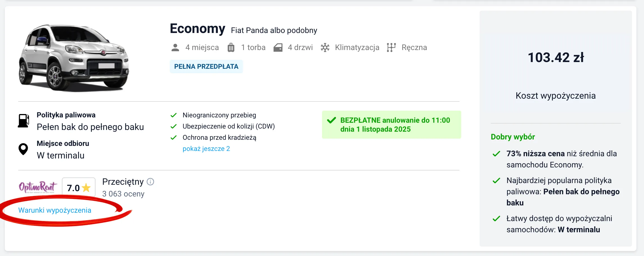Click the checkmark beside Ubezpieczenie od kolizji (CDW)
The height and width of the screenshot is (256, 644).
pos(174,126)
